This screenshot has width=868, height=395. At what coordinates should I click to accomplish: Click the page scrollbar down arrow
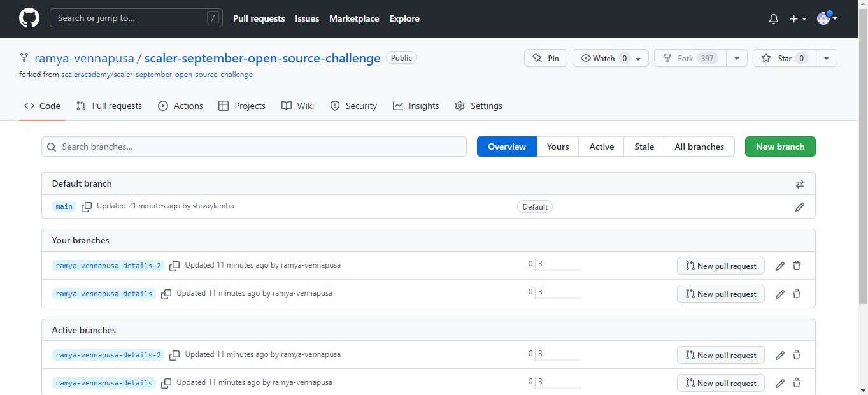(863, 390)
